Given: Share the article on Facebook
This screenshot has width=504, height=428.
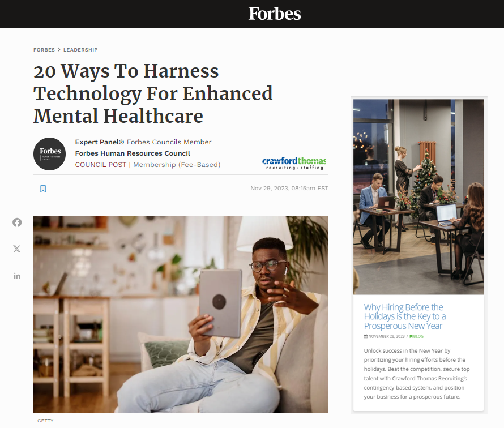Looking at the screenshot, I should point(17,222).
